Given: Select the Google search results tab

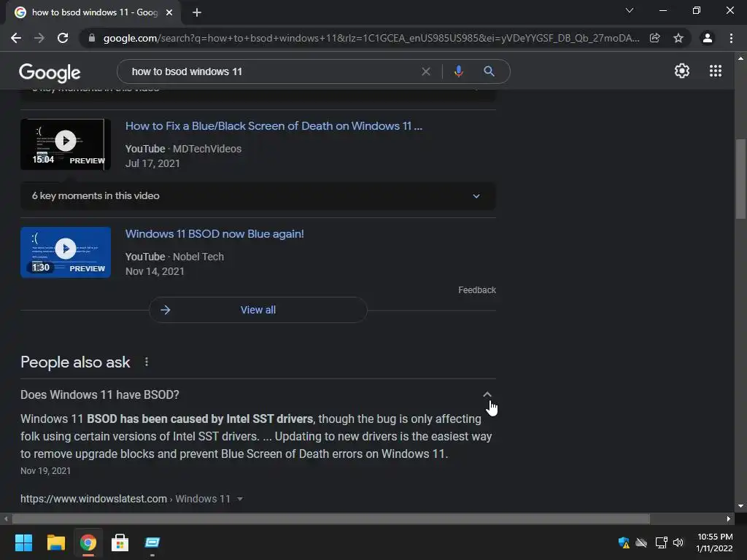Looking at the screenshot, I should (x=93, y=13).
